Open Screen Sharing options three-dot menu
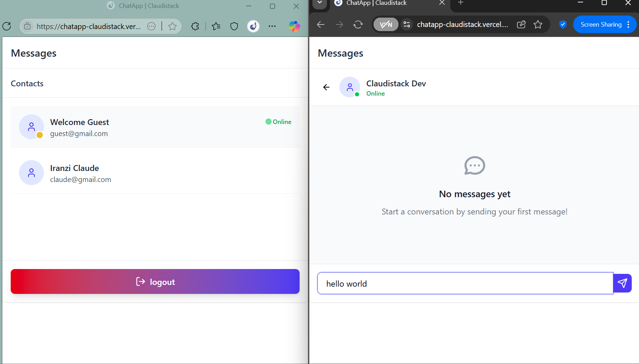Image resolution: width=639 pixels, height=364 pixels. click(x=628, y=25)
